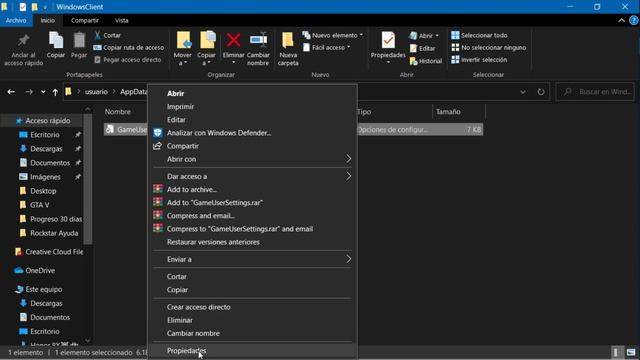Expand the Enviar a submenu
640x360 pixels.
252,259
